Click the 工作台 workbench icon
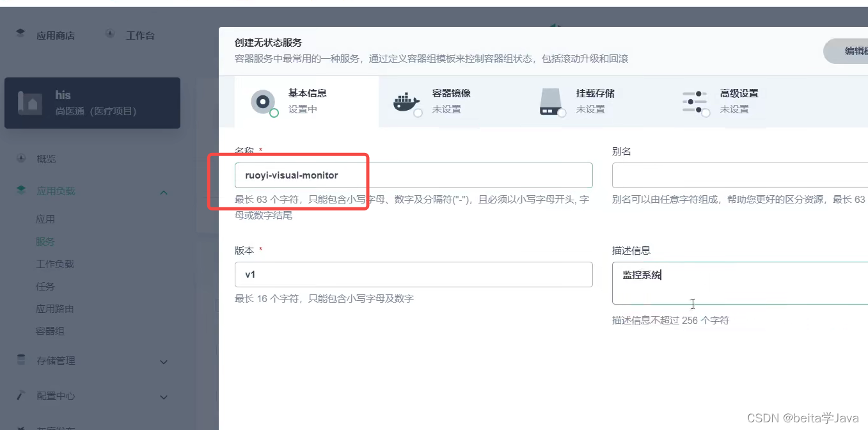868x430 pixels. pos(110,33)
